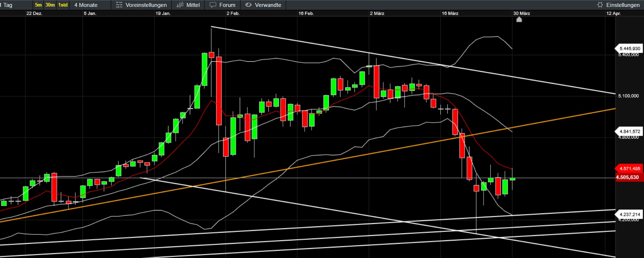
Task: Open the 4 Monate time range dropdown
Action: (x=86, y=5)
